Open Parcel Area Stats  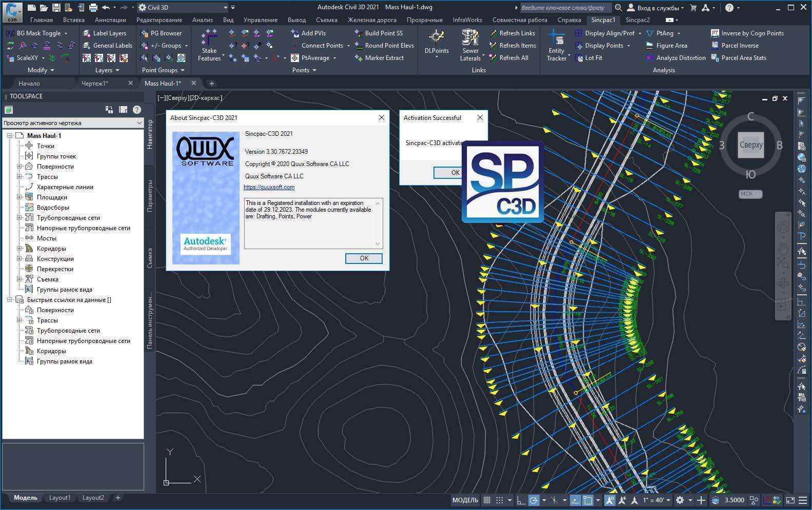pos(739,57)
